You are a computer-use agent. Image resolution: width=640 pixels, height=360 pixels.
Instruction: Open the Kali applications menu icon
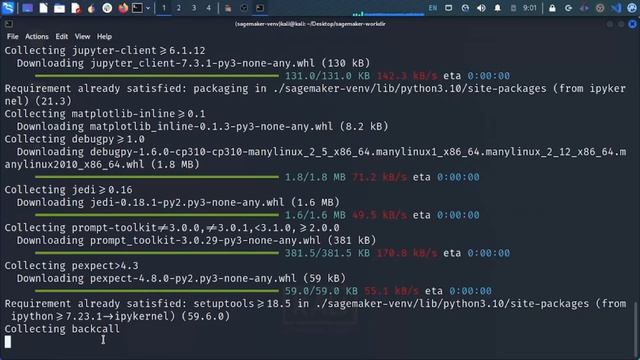click(8, 8)
